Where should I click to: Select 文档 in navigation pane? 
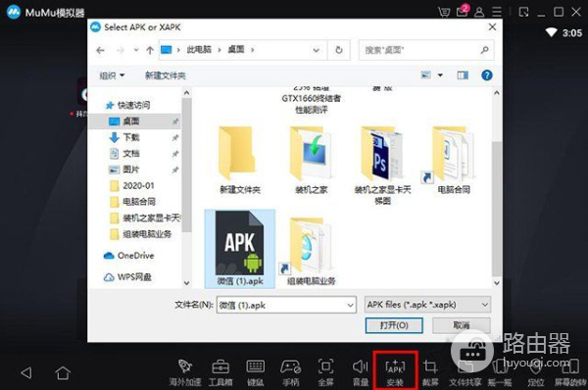click(x=131, y=154)
